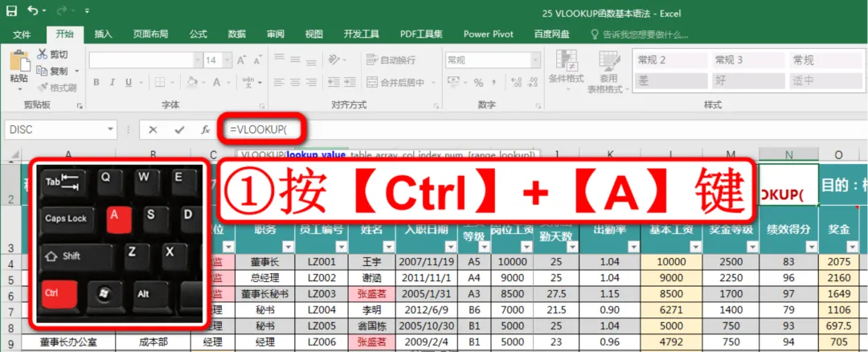The width and height of the screenshot is (868, 352).
Task: Apply the 差 bad cell style
Action: [670, 81]
